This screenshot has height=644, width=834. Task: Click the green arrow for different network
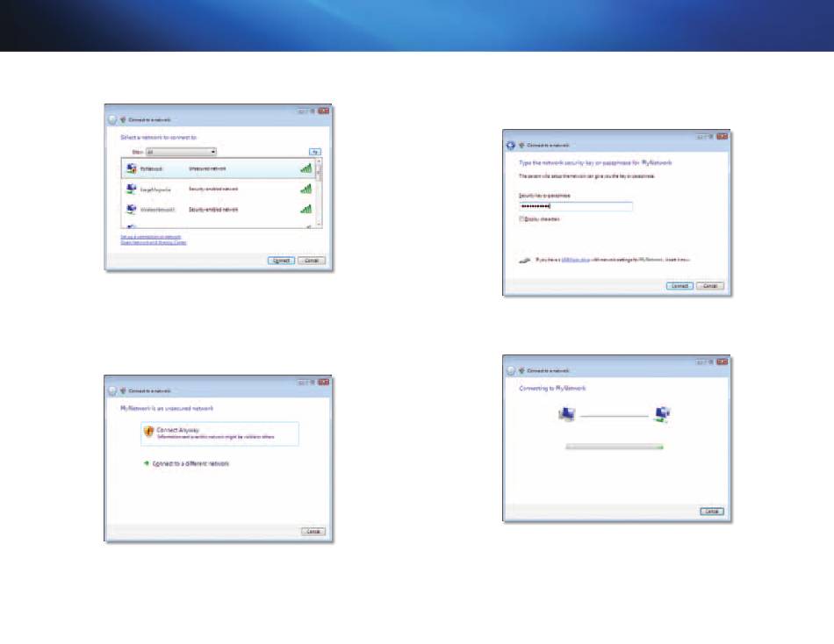[146, 462]
